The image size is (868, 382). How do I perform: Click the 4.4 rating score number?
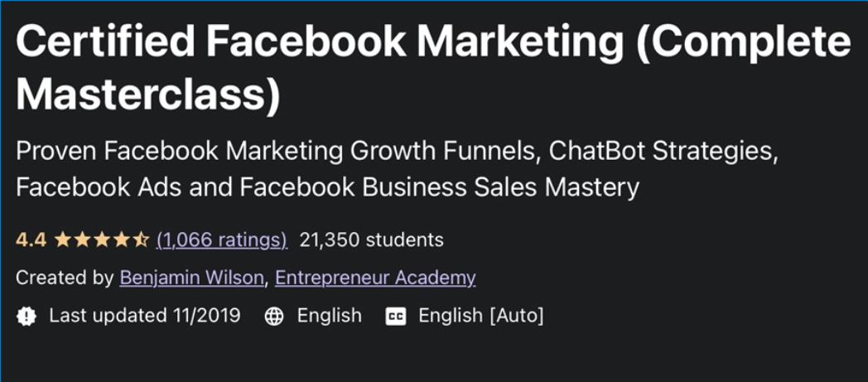click(x=31, y=240)
